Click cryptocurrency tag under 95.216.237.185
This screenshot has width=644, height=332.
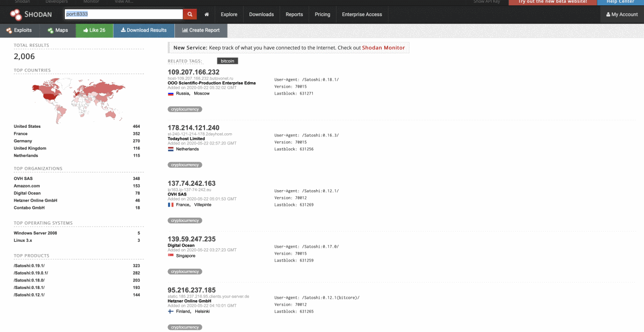pyautogui.click(x=185, y=327)
